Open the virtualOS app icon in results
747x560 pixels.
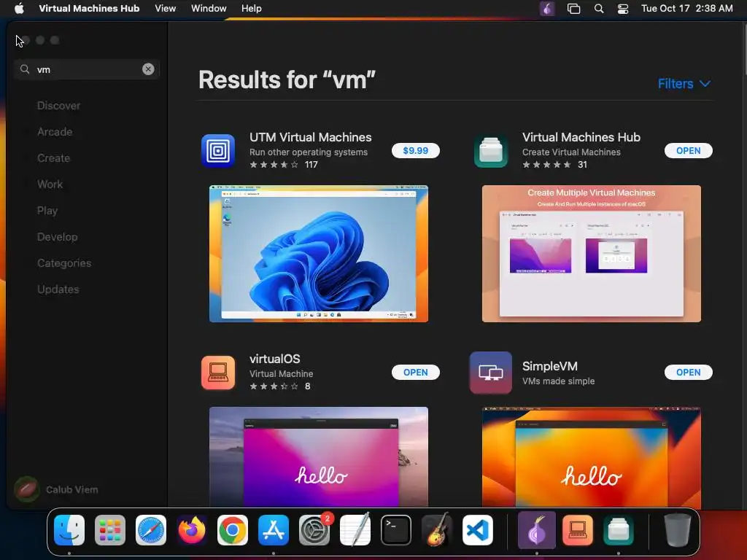point(217,373)
